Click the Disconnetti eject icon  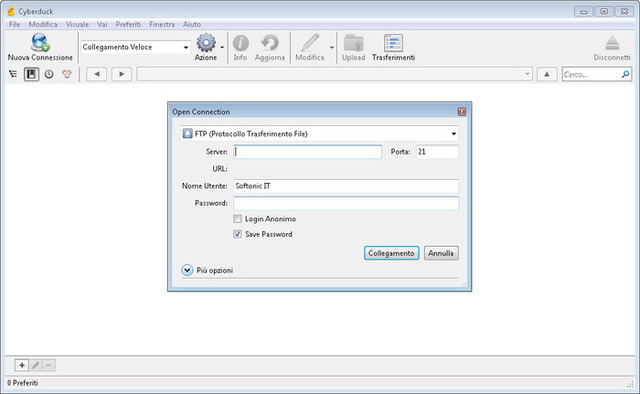[x=612, y=43]
